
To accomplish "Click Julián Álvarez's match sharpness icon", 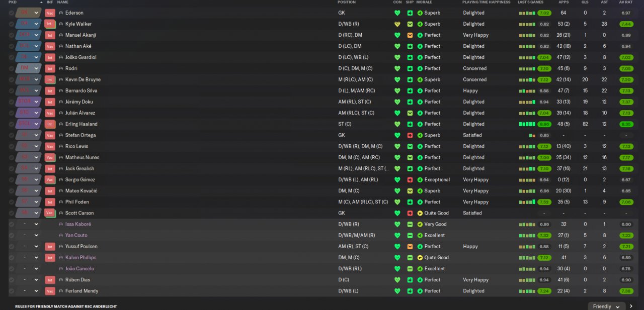I will coord(410,113).
